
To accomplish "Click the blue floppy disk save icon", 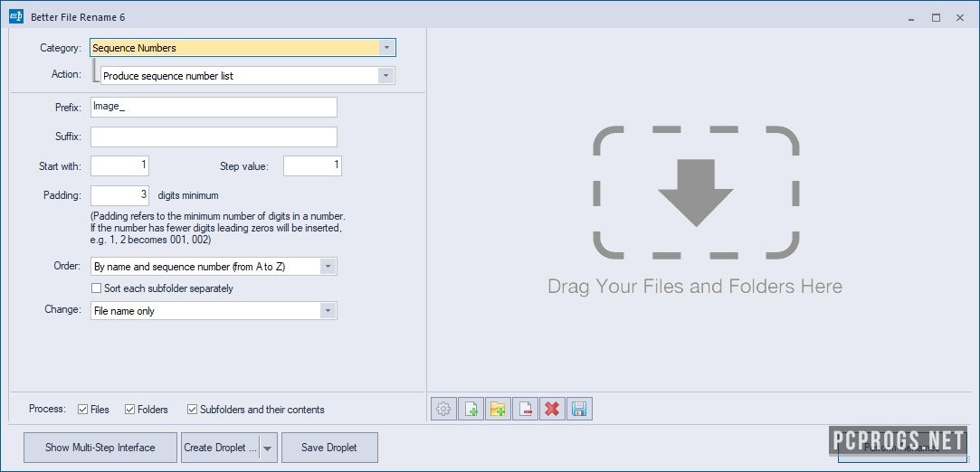I will click(x=579, y=409).
